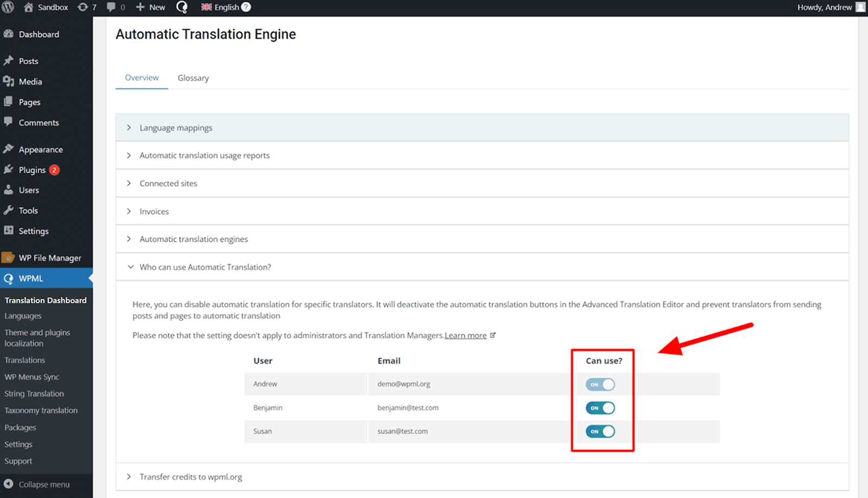Click the Pages icon in sidebar
This screenshot has height=498, width=868.
9,101
